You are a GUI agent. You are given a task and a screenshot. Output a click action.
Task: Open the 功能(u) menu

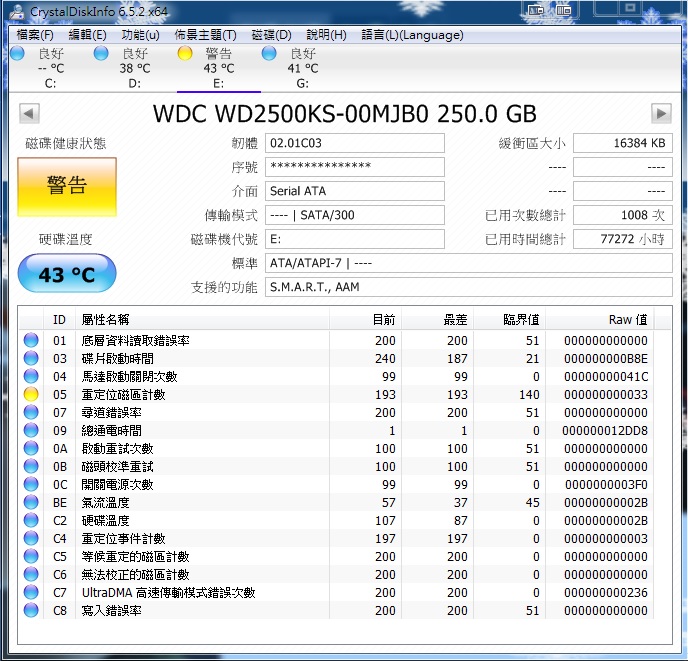click(140, 35)
